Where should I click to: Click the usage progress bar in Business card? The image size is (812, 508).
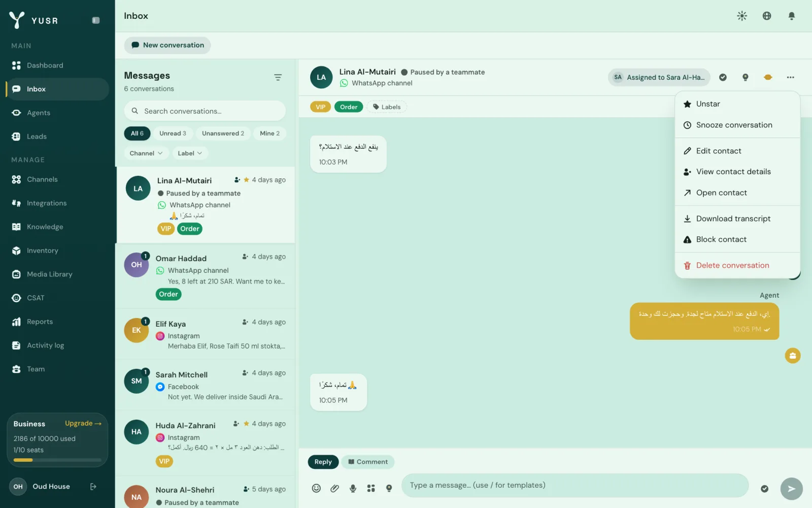57,460
